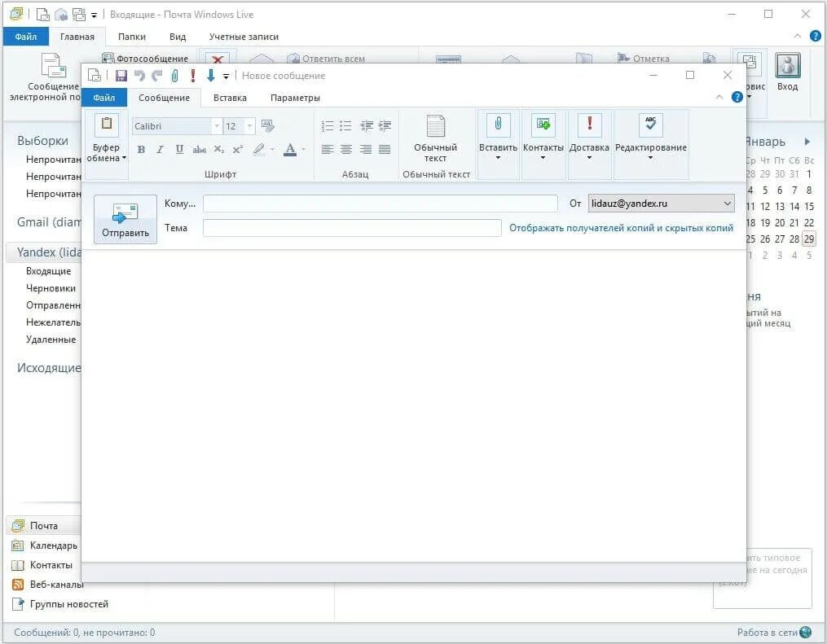
Task: Open help in New message window
Action: [x=737, y=97]
